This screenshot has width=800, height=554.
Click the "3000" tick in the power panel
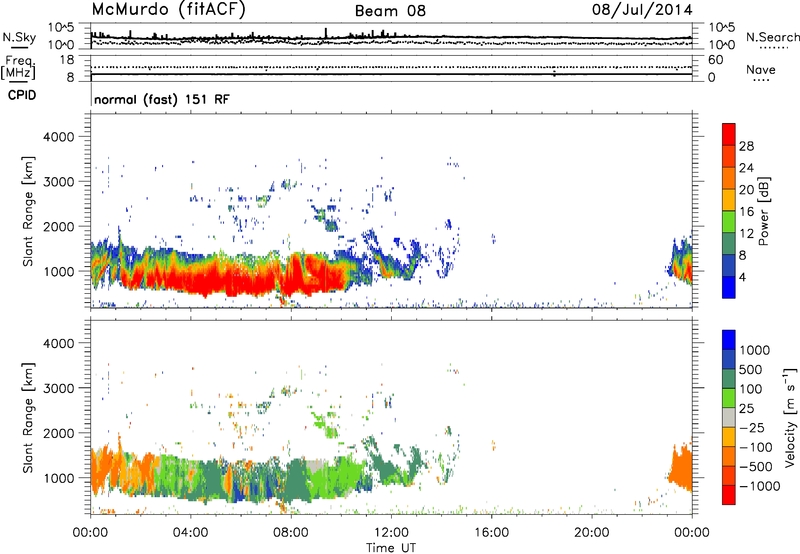[59, 182]
